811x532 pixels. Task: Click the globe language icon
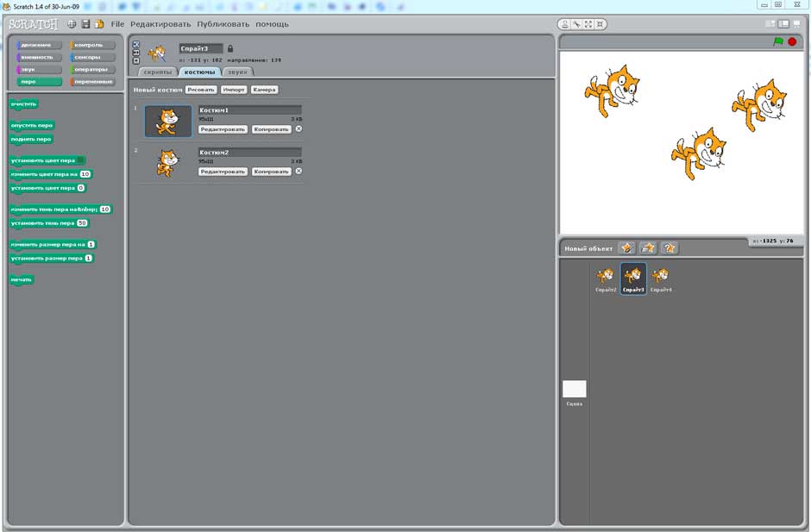pos(72,24)
